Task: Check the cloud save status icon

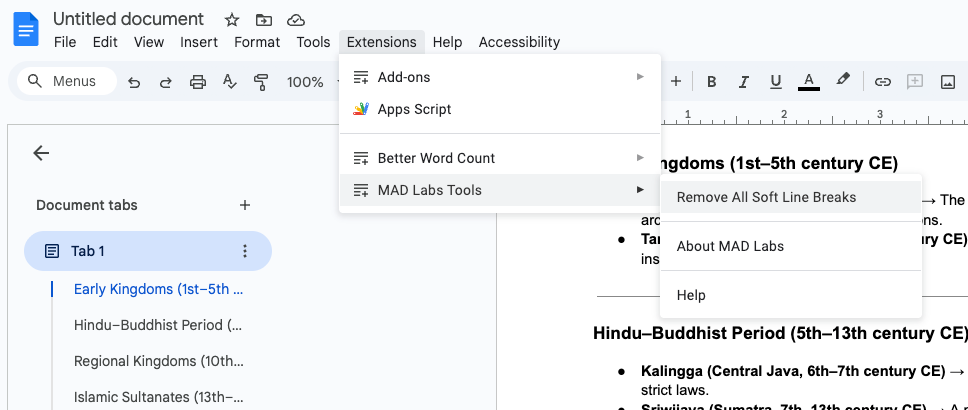Action: click(x=296, y=20)
